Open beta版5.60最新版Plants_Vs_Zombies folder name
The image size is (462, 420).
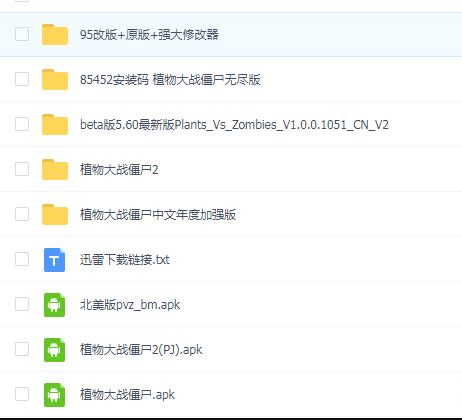pos(234,125)
